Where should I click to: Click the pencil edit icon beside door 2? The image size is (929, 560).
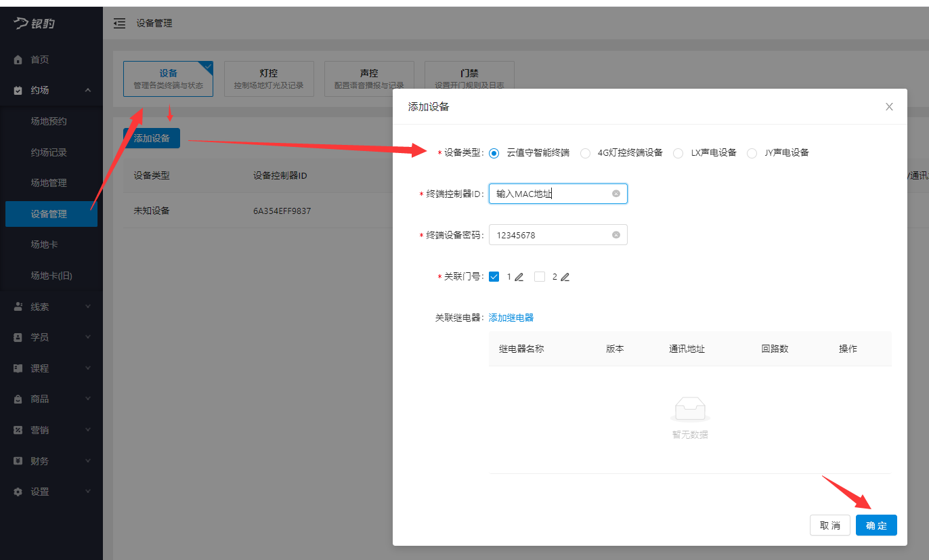pyautogui.click(x=565, y=277)
